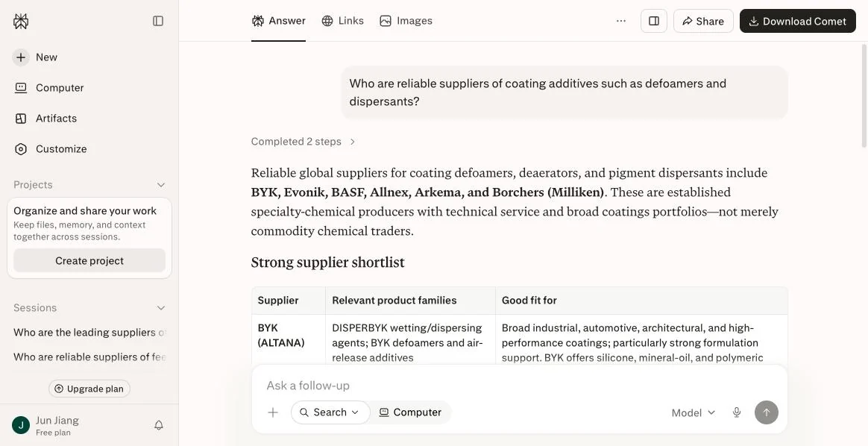868x446 pixels.
Task: Open the notifications bell icon
Action: click(x=158, y=425)
